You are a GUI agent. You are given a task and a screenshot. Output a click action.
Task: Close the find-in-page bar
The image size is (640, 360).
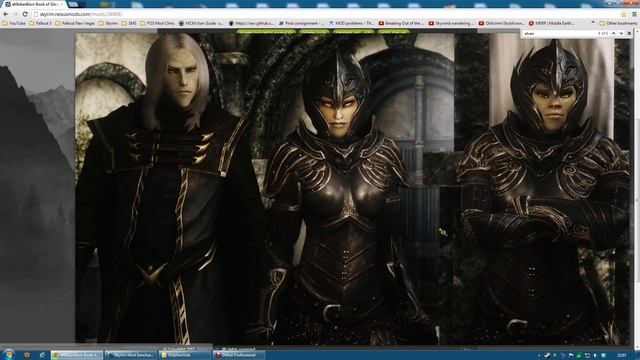629,33
